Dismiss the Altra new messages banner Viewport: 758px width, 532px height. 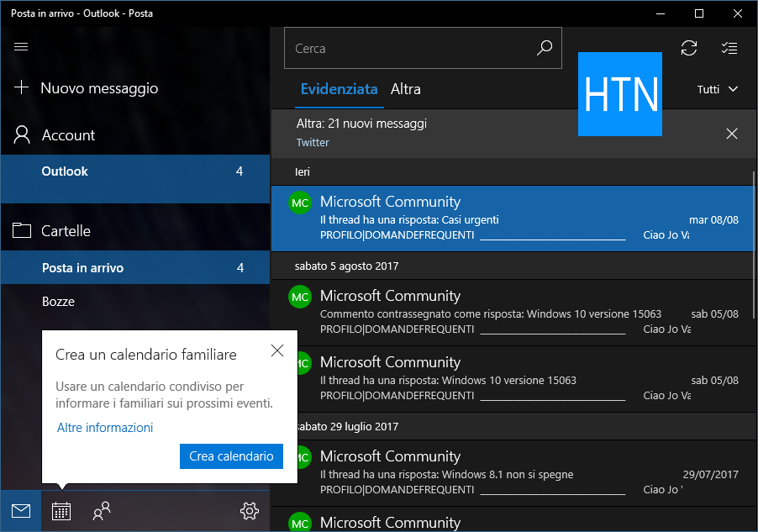click(x=732, y=134)
